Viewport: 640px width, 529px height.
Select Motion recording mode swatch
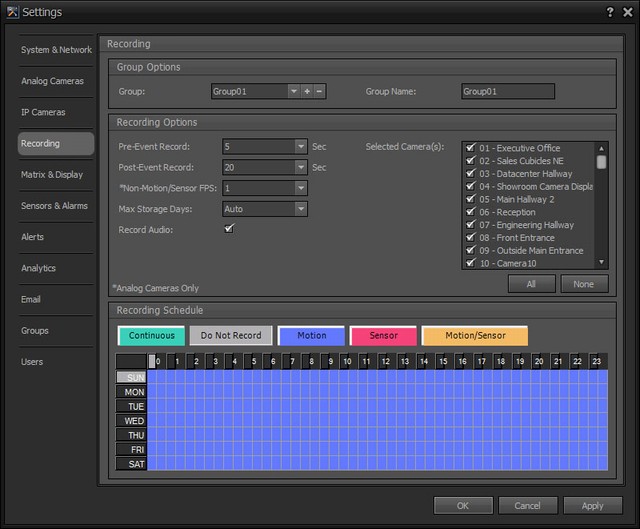311,336
